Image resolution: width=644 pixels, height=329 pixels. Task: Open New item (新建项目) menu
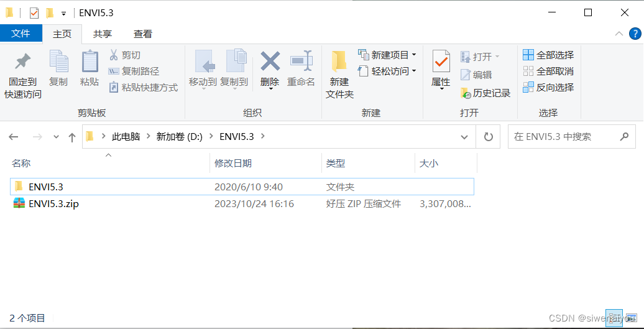(387, 55)
